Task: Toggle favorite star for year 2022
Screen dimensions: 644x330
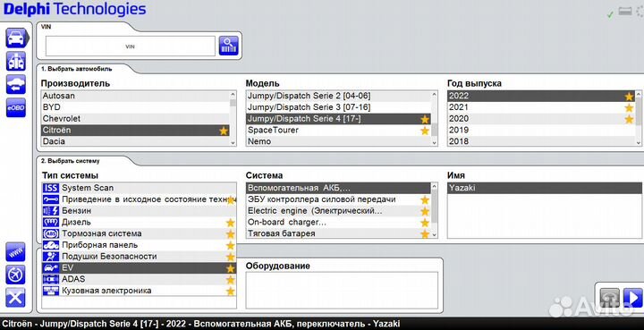Action: [x=629, y=97]
